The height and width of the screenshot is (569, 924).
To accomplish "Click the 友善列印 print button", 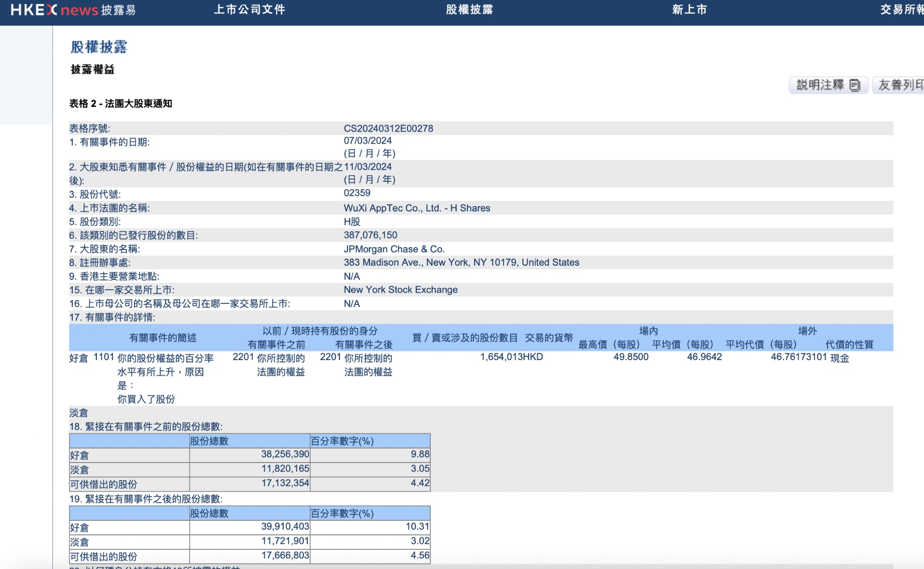I will [x=900, y=85].
